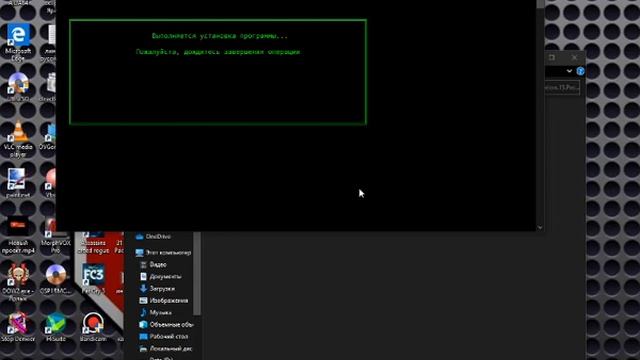Open the paint.net desktop shortcut

point(18,183)
